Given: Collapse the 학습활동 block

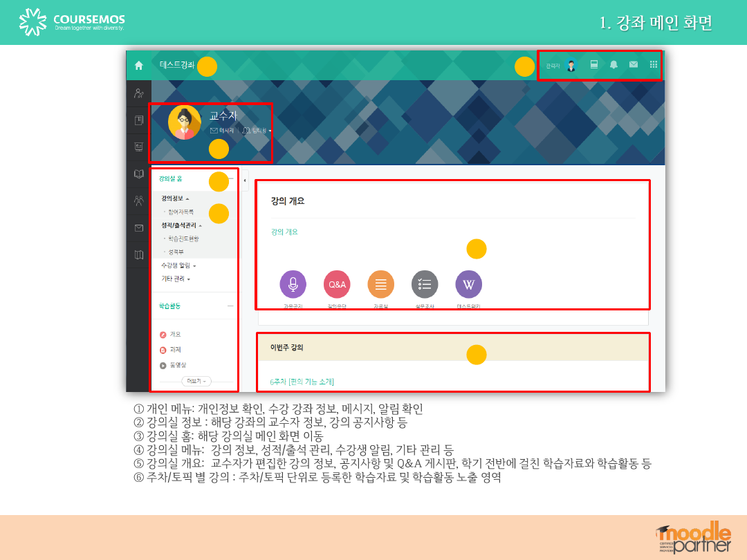Looking at the screenshot, I should (230, 306).
